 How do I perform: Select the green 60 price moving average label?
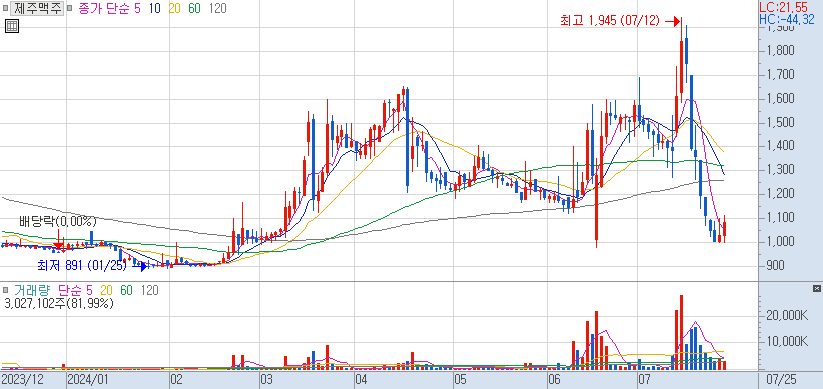click(x=195, y=9)
